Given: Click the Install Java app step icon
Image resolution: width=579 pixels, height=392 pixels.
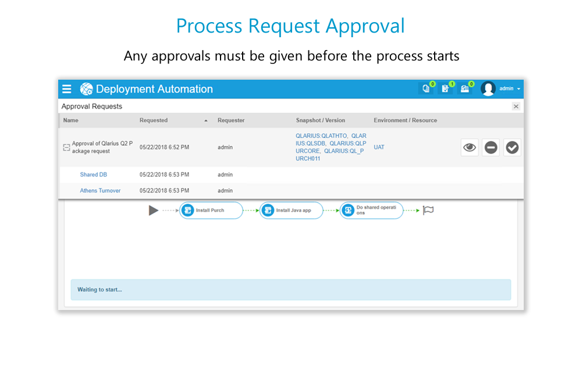Looking at the screenshot, I should 268,211.
